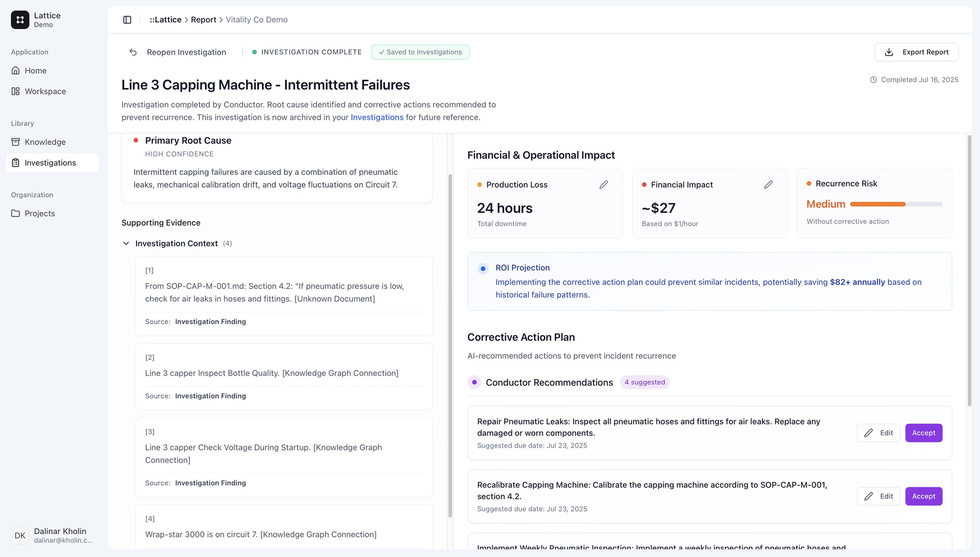
Task: Click the left evidence panel scrollbar
Action: point(450,346)
